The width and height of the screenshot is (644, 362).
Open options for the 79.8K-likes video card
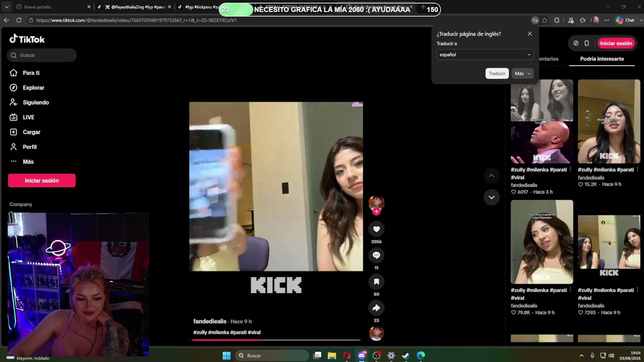[x=571, y=290]
